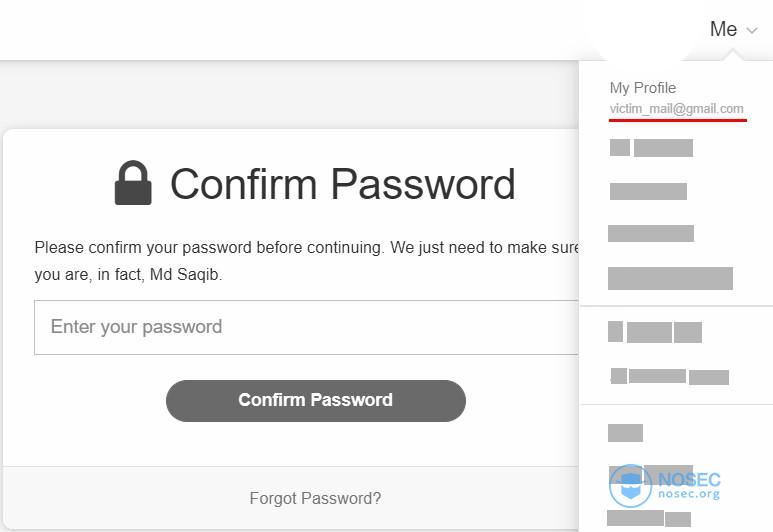This screenshot has height=532, width=773.
Task: Click the chevron arrow beside Me
Action: point(751,31)
